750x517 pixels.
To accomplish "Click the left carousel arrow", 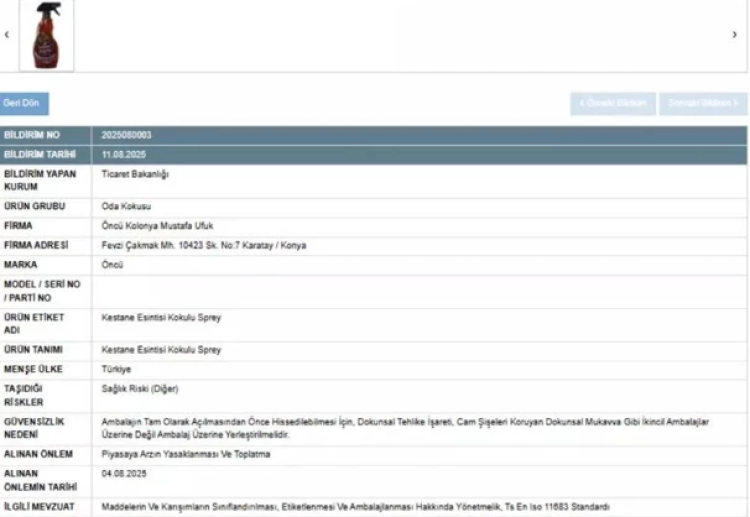I will 7,34.
